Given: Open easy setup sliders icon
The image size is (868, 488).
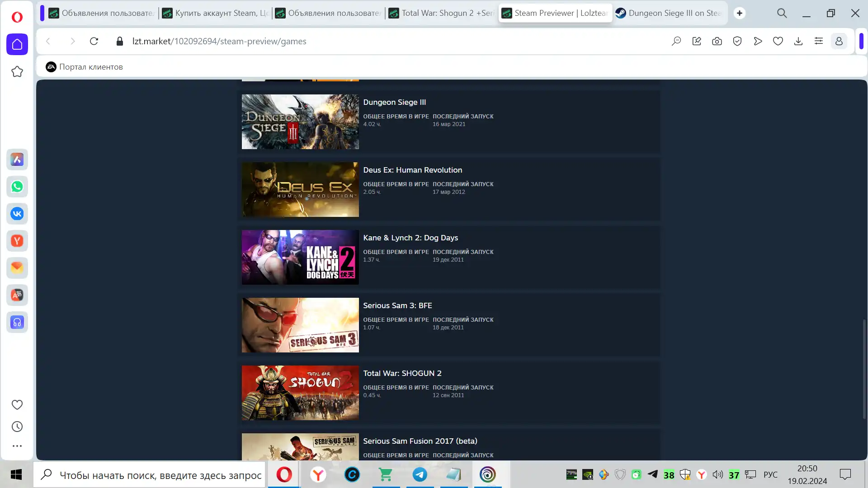Looking at the screenshot, I should 819,41.
